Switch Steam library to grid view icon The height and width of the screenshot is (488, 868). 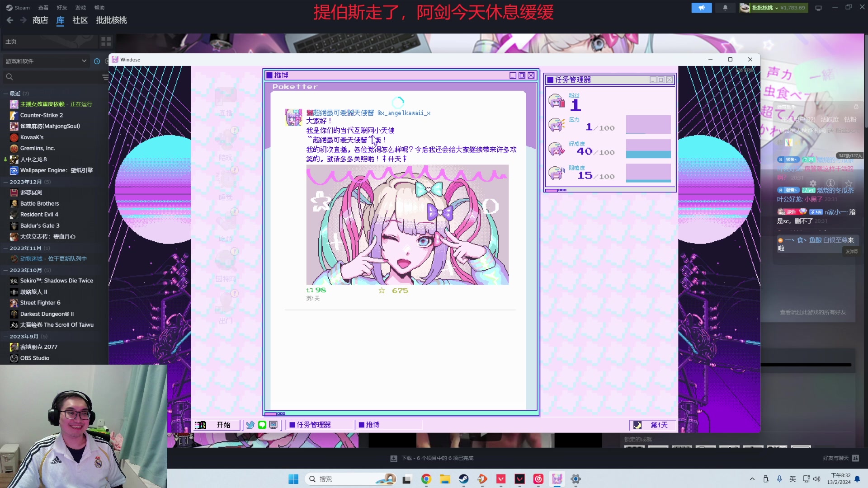coord(106,42)
